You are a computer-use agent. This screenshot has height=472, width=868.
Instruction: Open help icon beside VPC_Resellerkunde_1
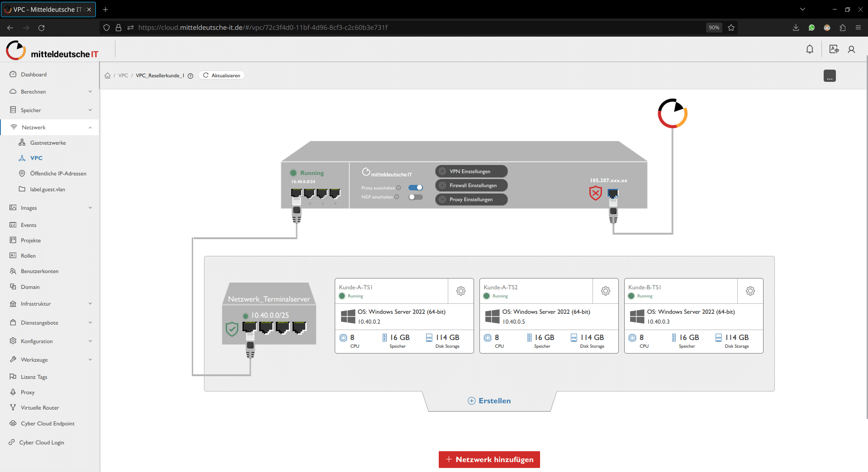(x=190, y=76)
